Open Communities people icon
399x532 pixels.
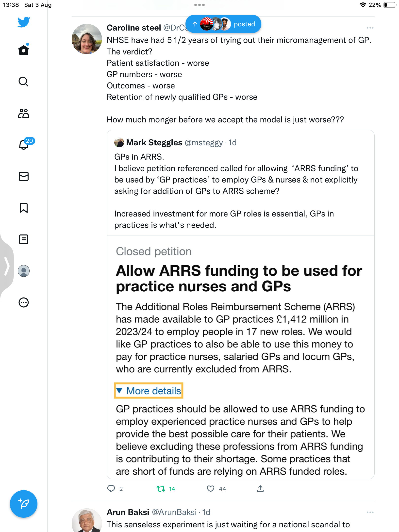click(24, 113)
